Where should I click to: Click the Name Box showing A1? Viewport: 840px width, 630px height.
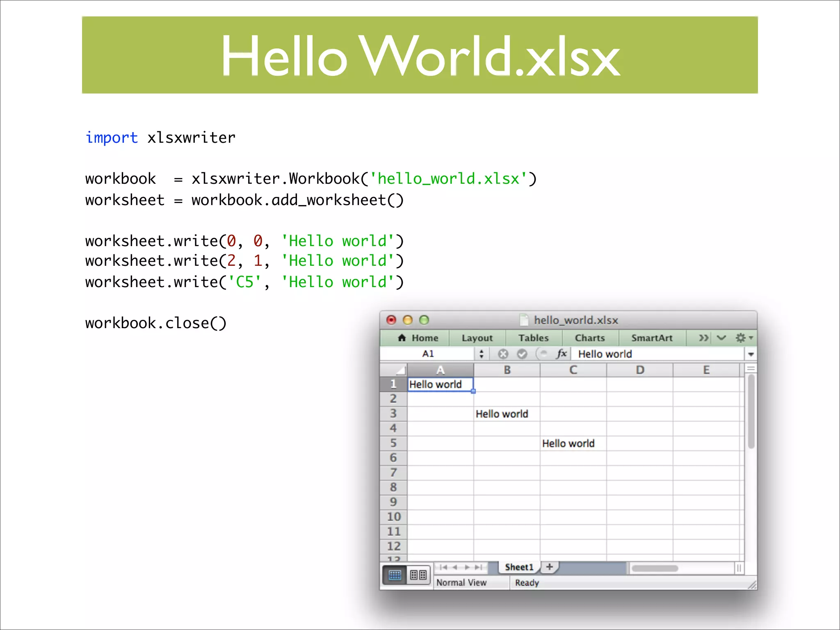tap(428, 354)
